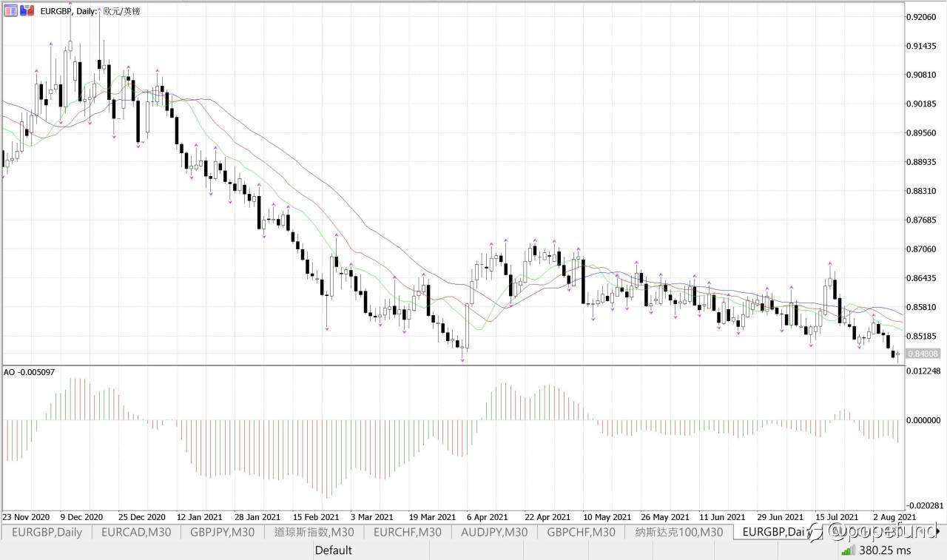Screen dimensions: 947x560
Task: Click the 29 Jun 2021 date label
Action: point(781,516)
